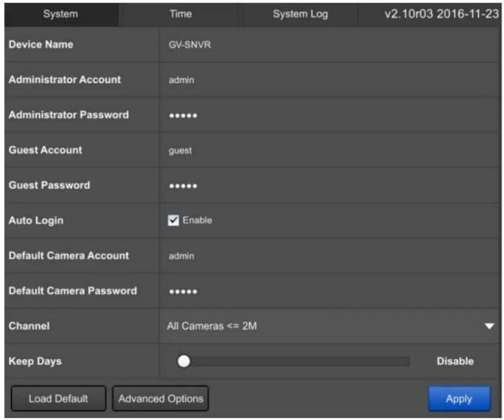The height and width of the screenshot is (420, 504).
Task: Open the Channel dropdown All Cameras <= 2M
Action: (329, 326)
